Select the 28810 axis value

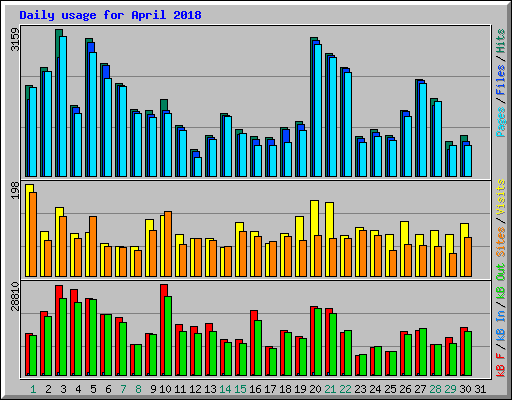15,296
